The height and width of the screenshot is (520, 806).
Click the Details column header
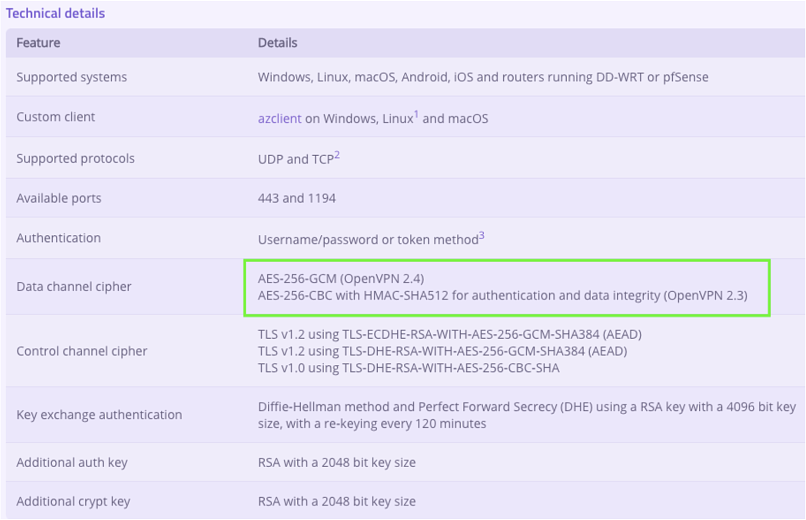pos(277,43)
